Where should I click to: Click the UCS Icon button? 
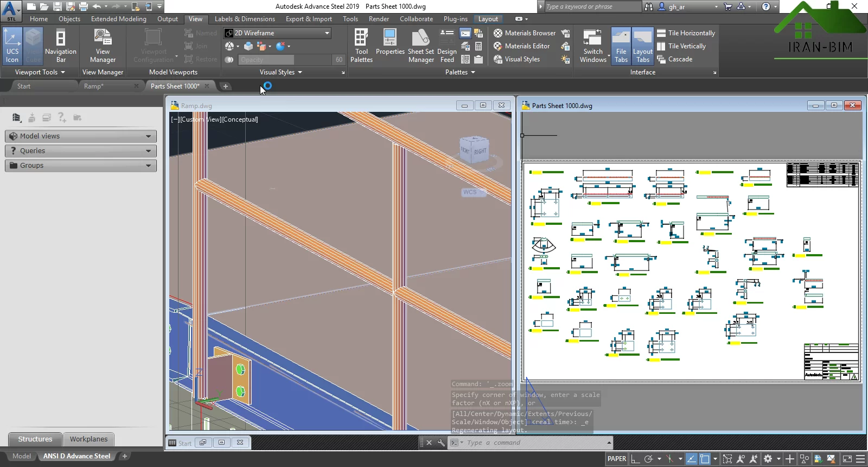coord(12,46)
